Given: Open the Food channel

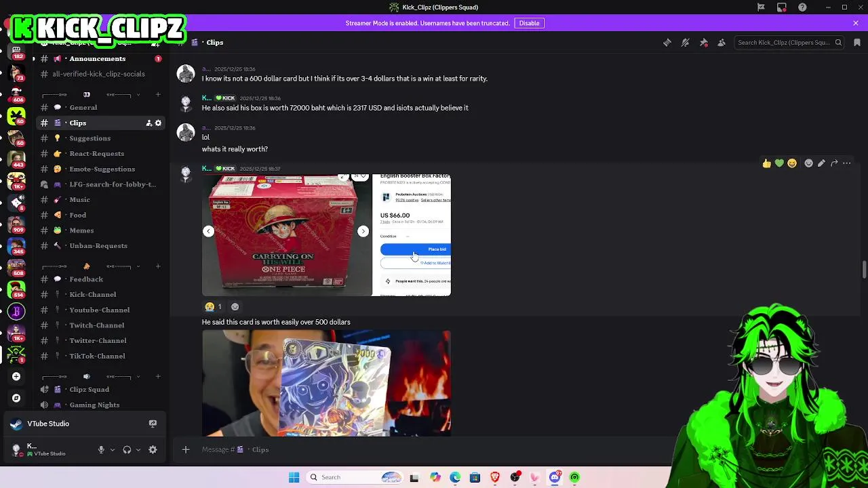Looking at the screenshot, I should pyautogui.click(x=77, y=215).
